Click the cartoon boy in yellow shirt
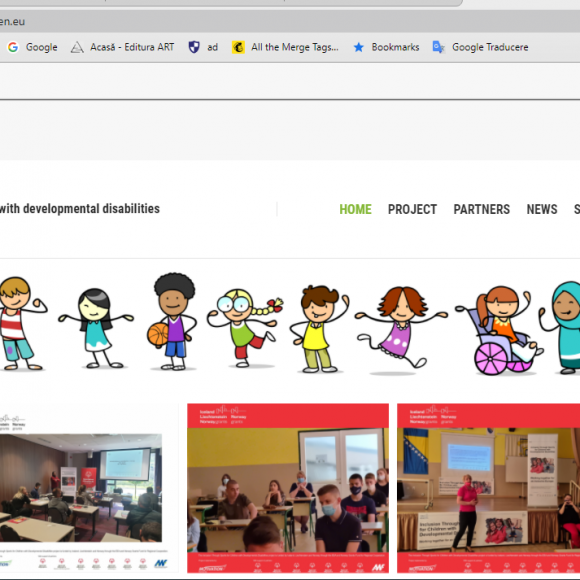Image resolution: width=580 pixels, height=580 pixels. (319, 328)
